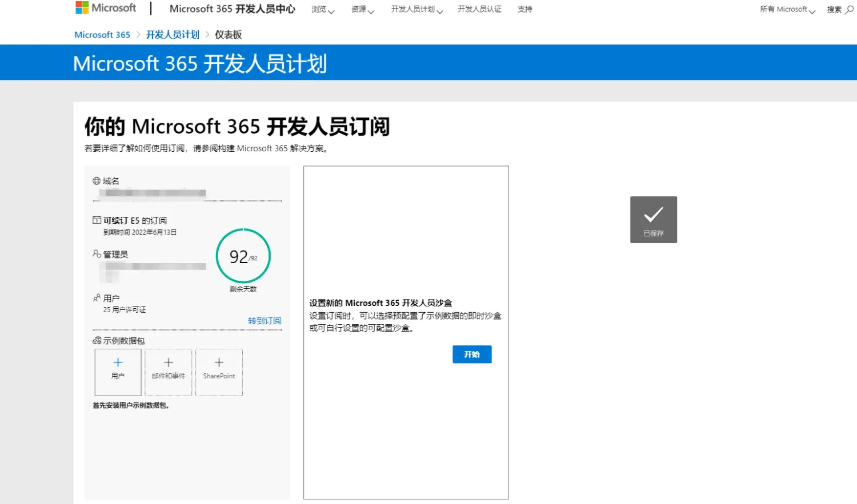Add the SharePoint sample data pack
This screenshot has width=857, height=504.
pyautogui.click(x=219, y=372)
